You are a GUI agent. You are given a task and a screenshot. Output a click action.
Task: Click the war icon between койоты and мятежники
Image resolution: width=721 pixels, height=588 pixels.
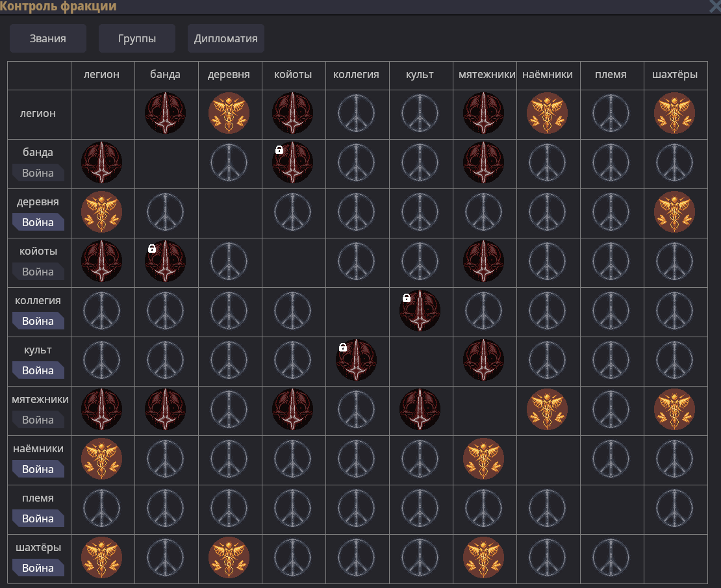484,262
